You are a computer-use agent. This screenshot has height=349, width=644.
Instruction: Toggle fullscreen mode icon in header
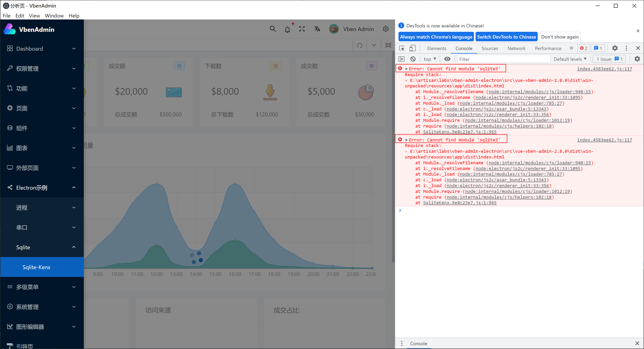(302, 29)
